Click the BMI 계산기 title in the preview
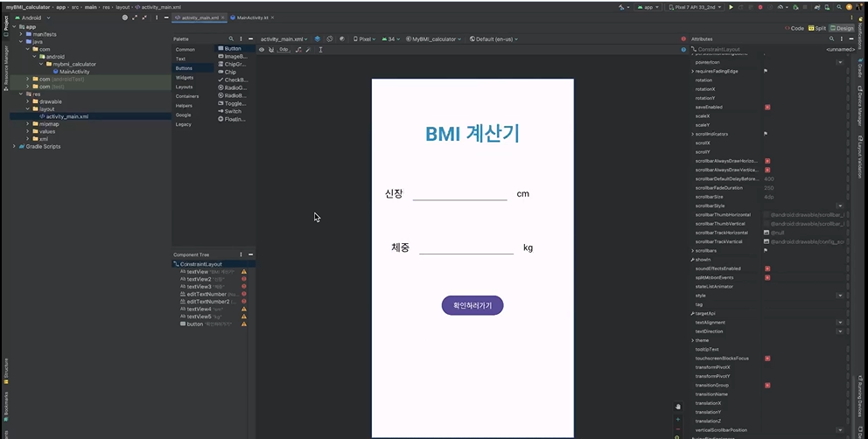 coord(472,134)
